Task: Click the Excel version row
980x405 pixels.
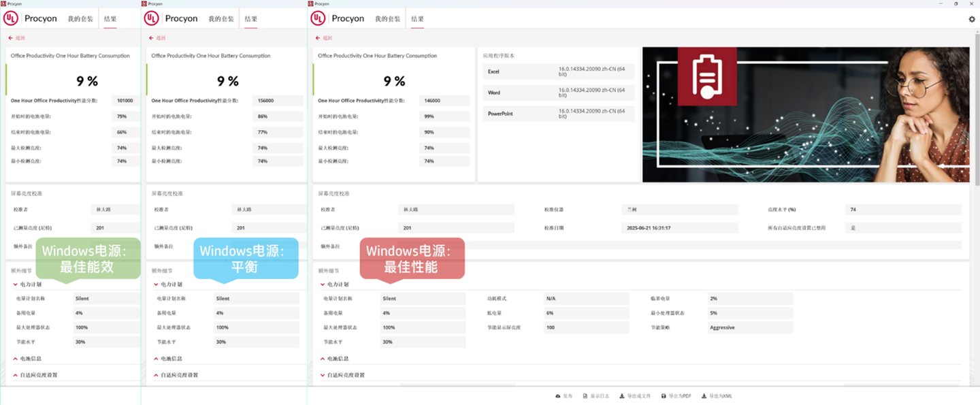Action: 559,71
